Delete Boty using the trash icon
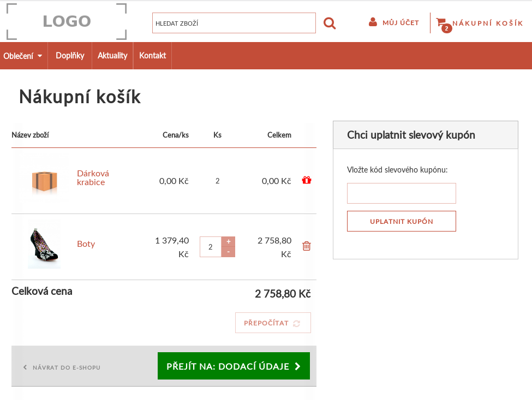The image size is (532, 415). point(307,246)
